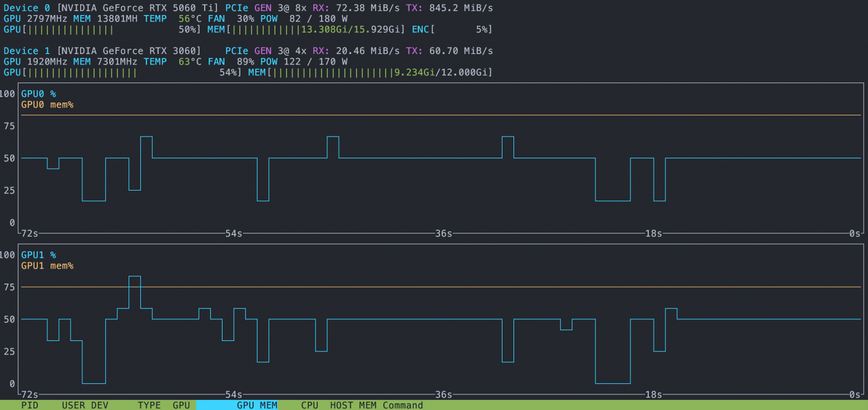Click 'NVIDIA GeForce RTX 3060' device name
868x410 pixels.
coord(129,51)
